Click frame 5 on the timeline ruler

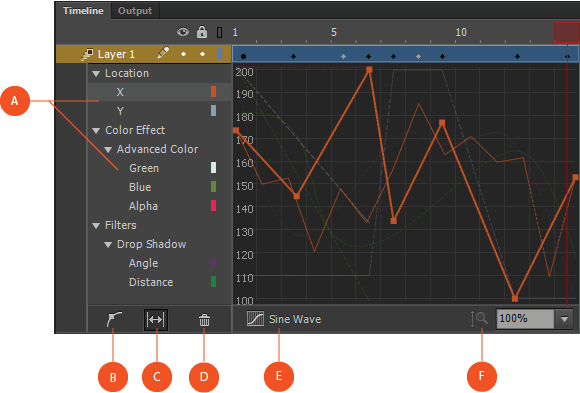(x=334, y=32)
